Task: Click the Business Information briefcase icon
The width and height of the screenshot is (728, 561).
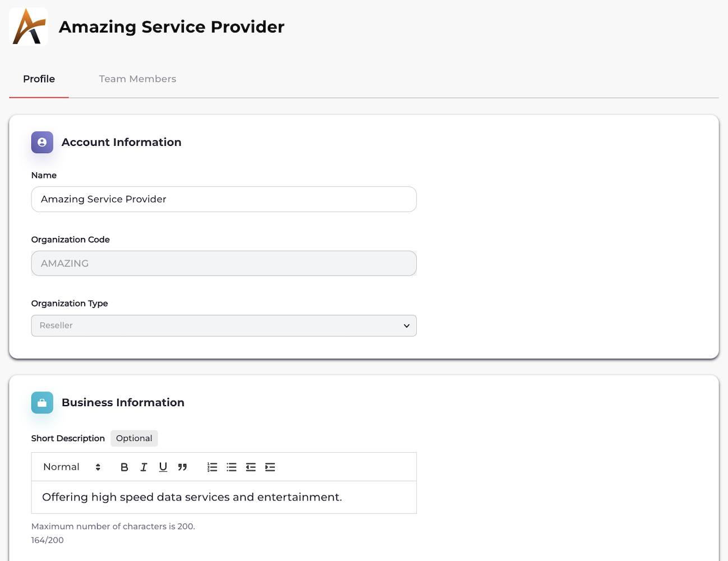Action: [x=42, y=403]
